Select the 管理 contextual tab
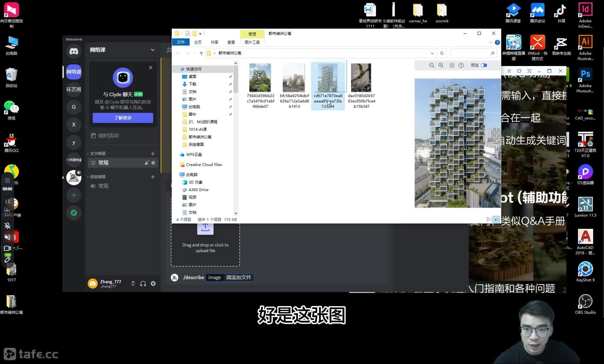Viewport: 604px width, 364px height. pos(252,34)
